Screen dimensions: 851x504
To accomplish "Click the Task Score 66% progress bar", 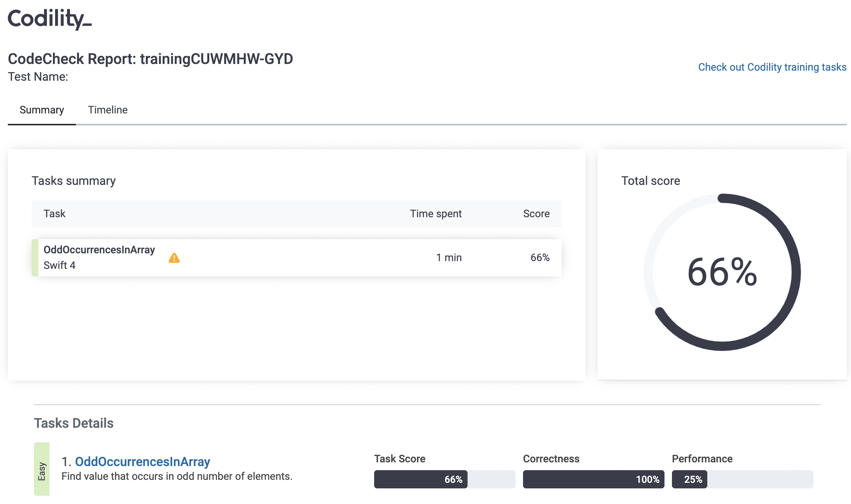I will 444,479.
